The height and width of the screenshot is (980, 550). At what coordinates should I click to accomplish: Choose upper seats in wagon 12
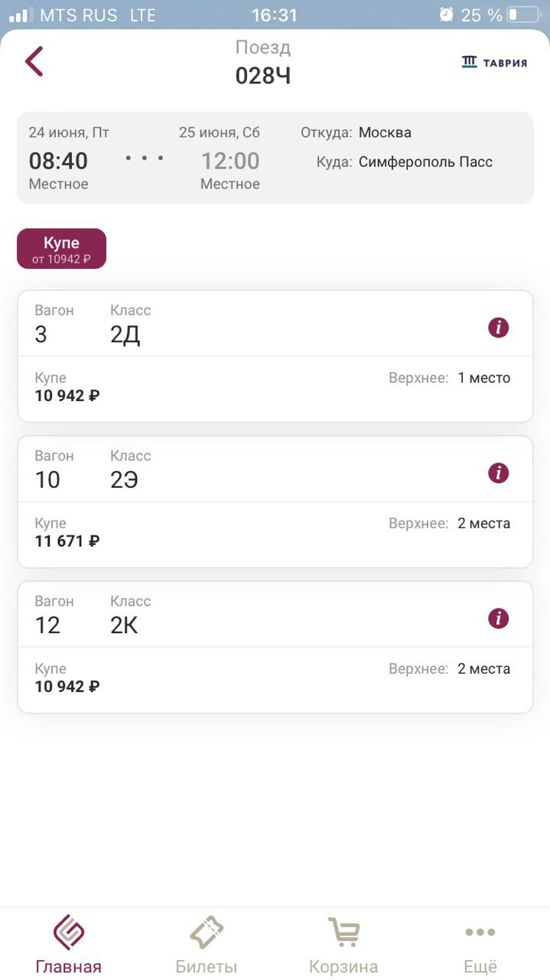(449, 669)
